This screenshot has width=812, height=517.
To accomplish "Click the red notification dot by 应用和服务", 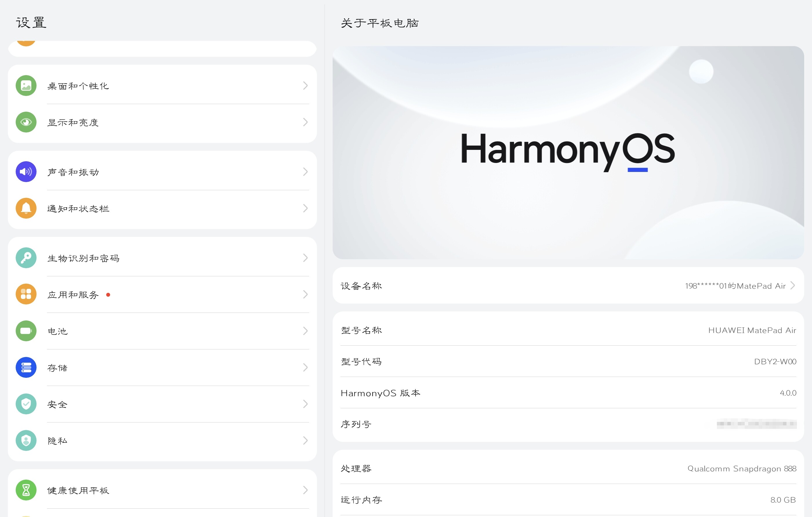I will pos(108,294).
